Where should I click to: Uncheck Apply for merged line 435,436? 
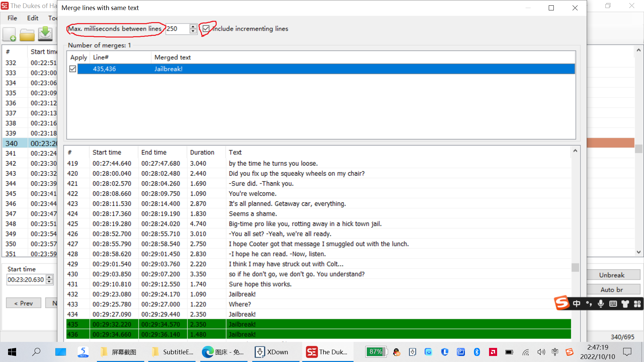(72, 69)
